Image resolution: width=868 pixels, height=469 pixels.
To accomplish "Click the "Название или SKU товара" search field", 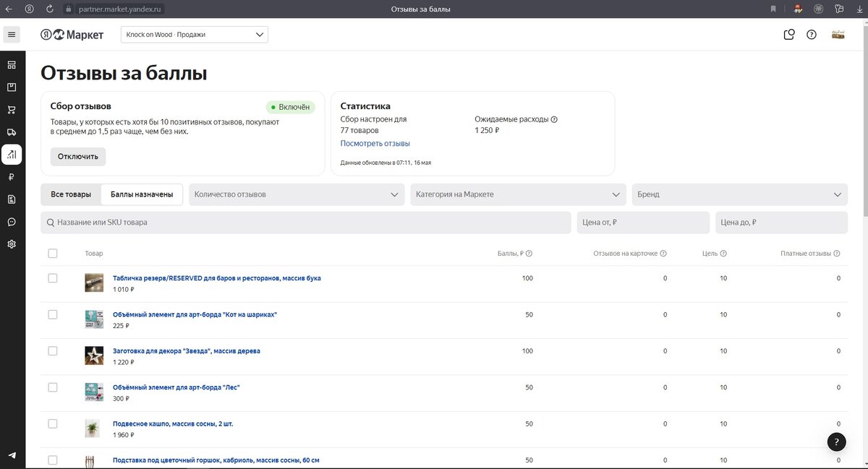I will tap(306, 223).
